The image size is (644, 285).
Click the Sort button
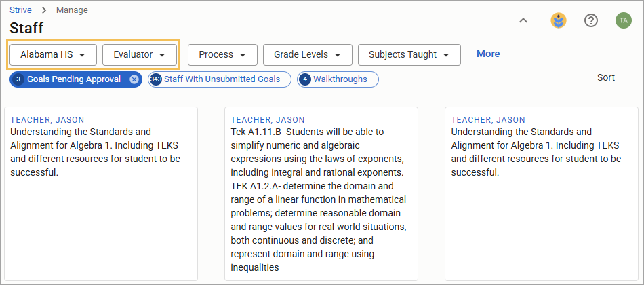(606, 78)
